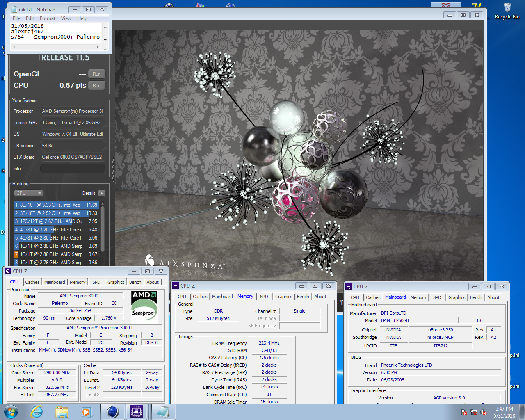Open About tab in CPU-Z processor window

click(153, 282)
